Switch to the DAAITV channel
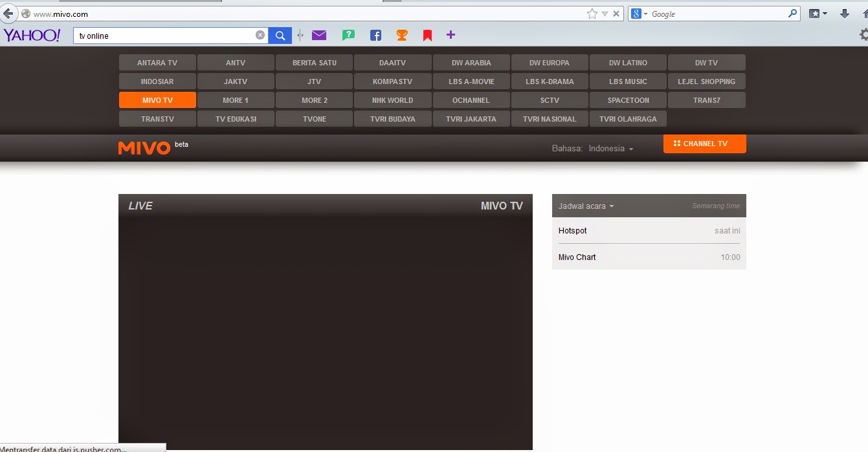This screenshot has height=452, width=868. (x=393, y=63)
